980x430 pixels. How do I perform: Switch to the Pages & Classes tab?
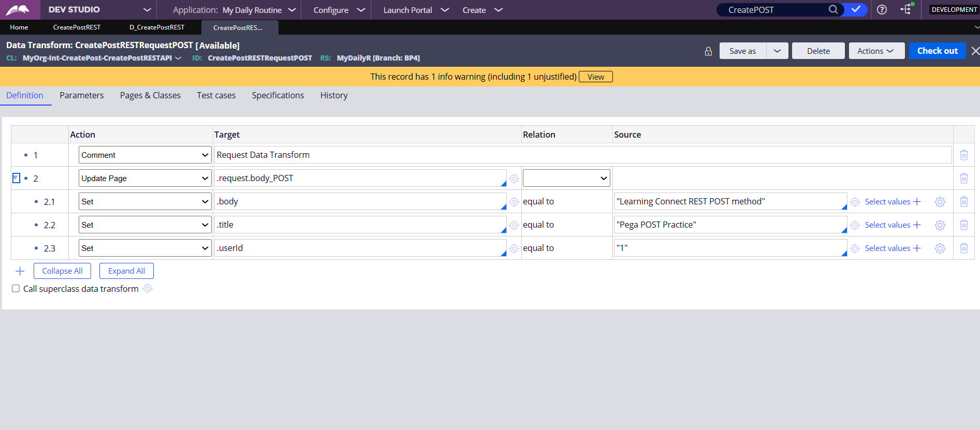[x=150, y=96]
